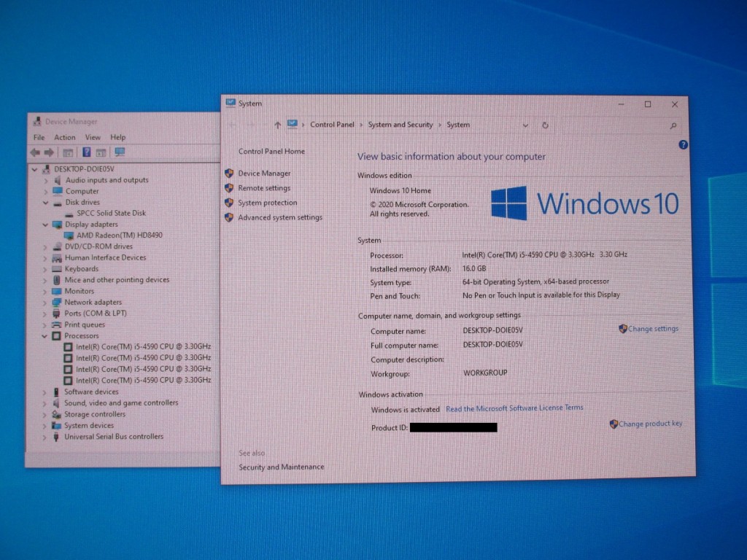Click System and Security breadcrumb
This screenshot has height=560, width=747.
pyautogui.click(x=400, y=125)
